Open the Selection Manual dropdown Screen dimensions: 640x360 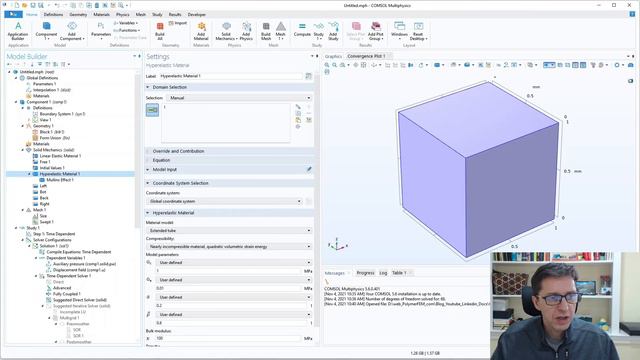[239, 98]
